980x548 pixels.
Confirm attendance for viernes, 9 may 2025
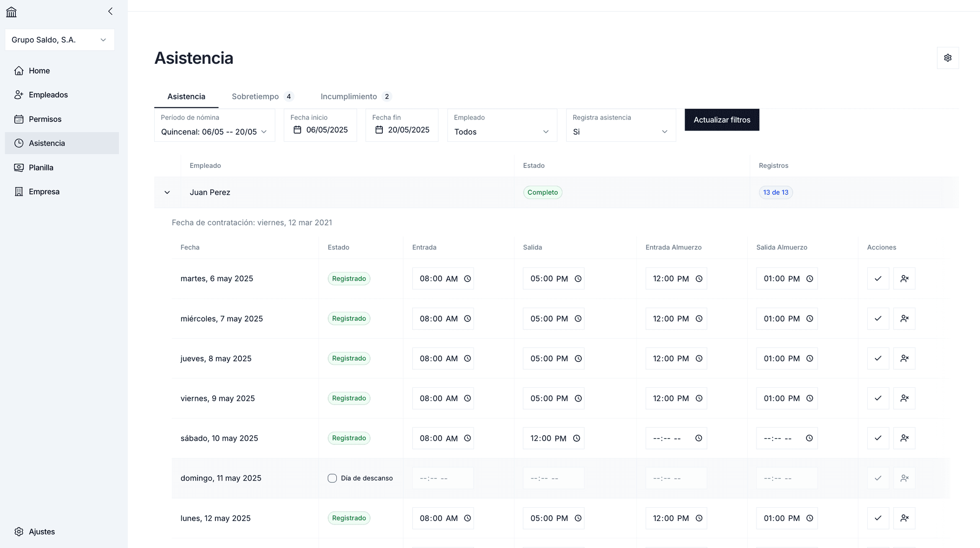point(877,398)
